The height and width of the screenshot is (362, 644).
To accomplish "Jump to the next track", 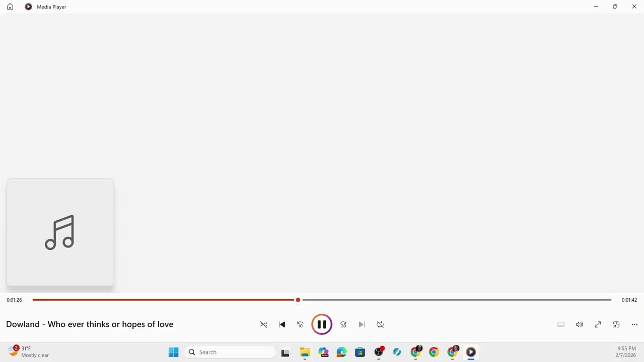I will [x=362, y=325].
